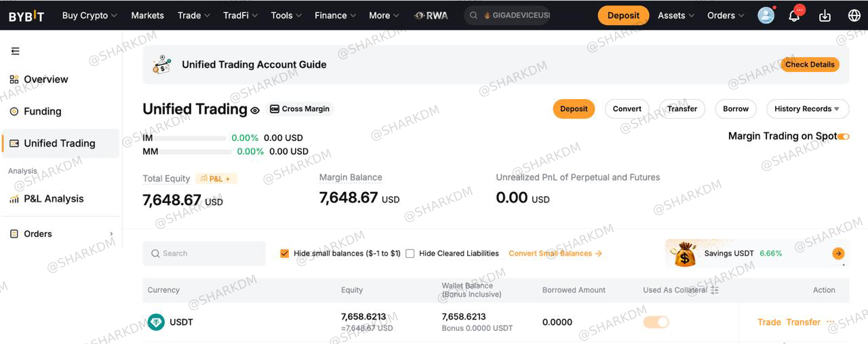The image size is (868, 344).
Task: Expand the Buy Crypto dropdown
Action: [x=90, y=16]
